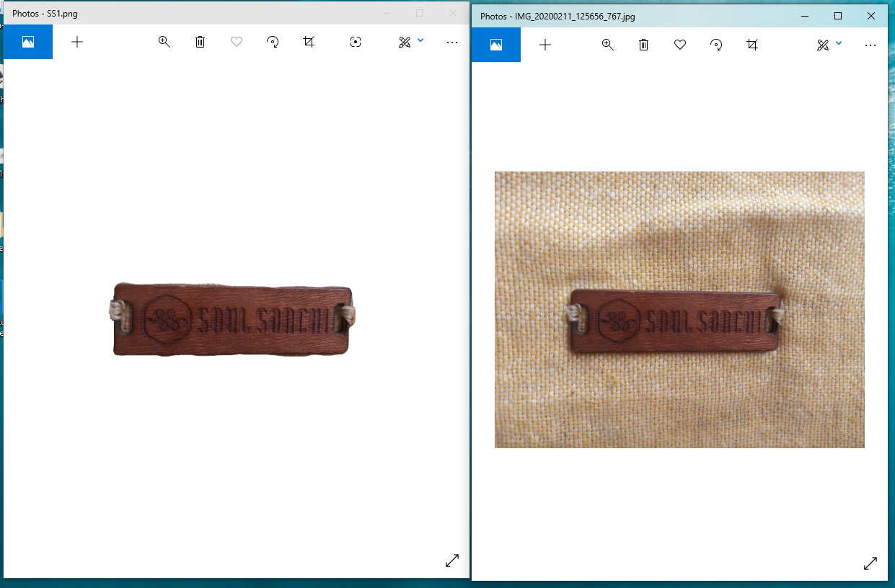Maximize the SS1.png Photos window
The image size is (895, 588).
420,13
